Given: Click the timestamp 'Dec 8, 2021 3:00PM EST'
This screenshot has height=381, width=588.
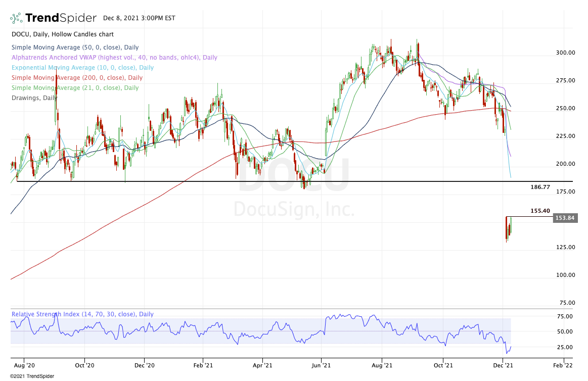Looking at the screenshot, I should tap(139, 18).
